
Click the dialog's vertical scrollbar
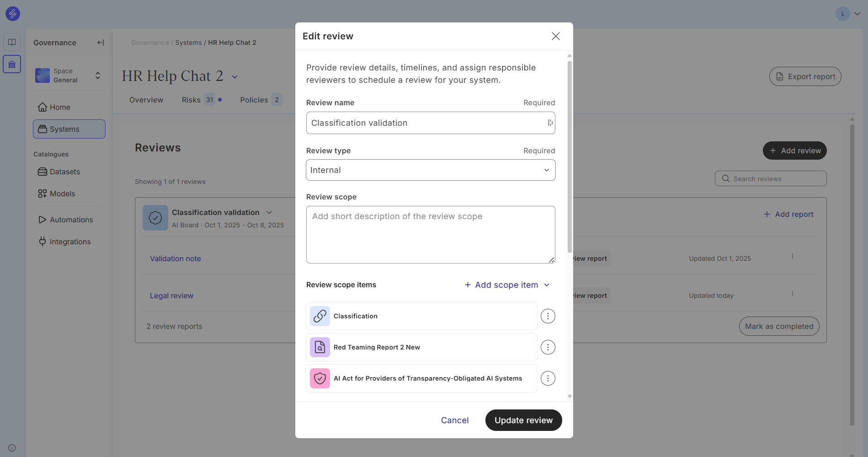click(570, 156)
